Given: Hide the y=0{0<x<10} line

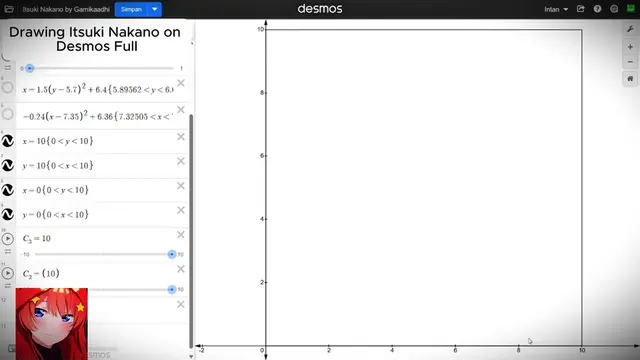Looking at the screenshot, I should [7, 214].
